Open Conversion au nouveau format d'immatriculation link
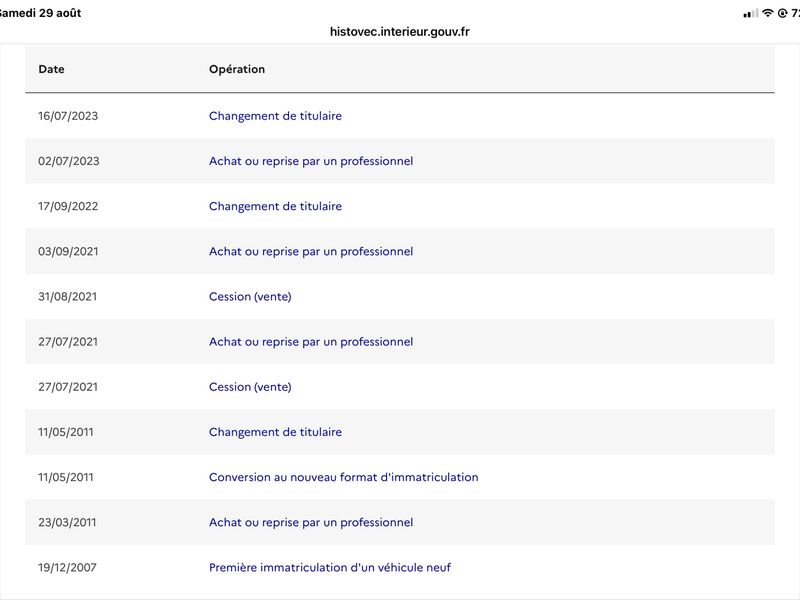Screen dimensions: 800x600 pyautogui.click(x=343, y=477)
